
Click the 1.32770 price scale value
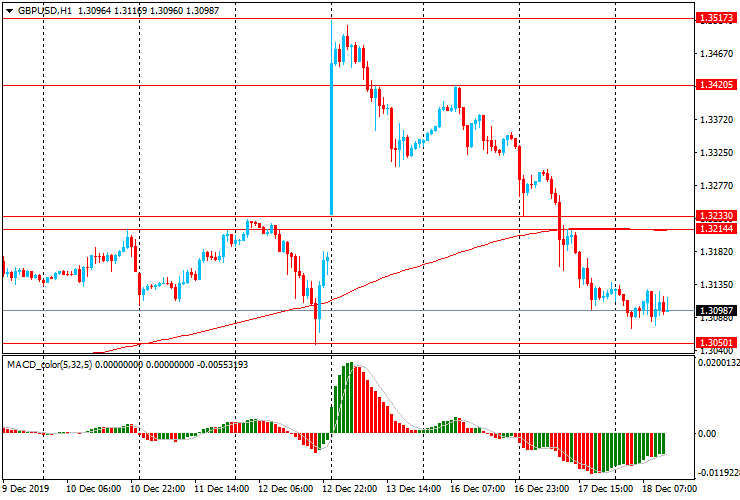pyautogui.click(x=716, y=186)
